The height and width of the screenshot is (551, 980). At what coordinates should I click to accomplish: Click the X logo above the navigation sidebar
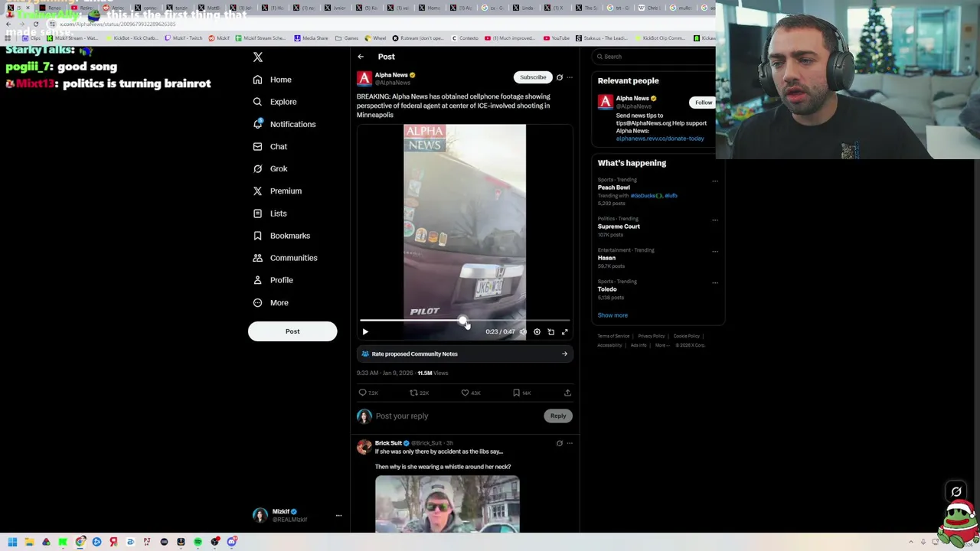258,57
